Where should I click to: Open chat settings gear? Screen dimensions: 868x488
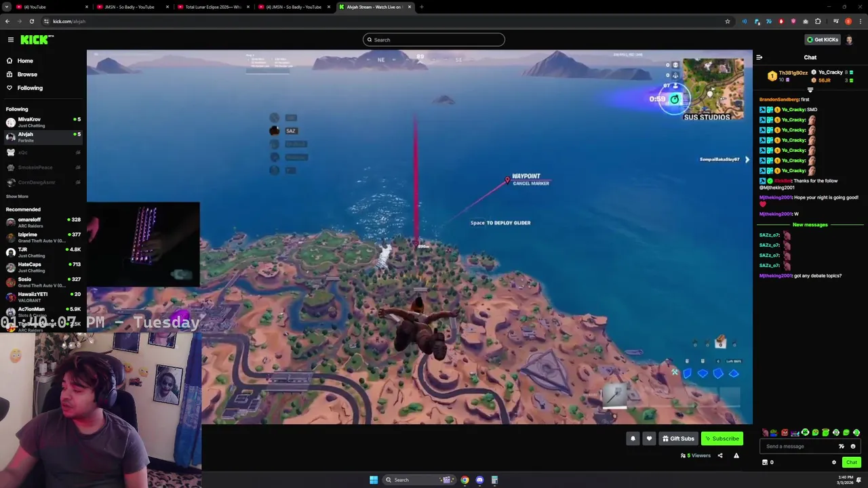tap(834, 462)
